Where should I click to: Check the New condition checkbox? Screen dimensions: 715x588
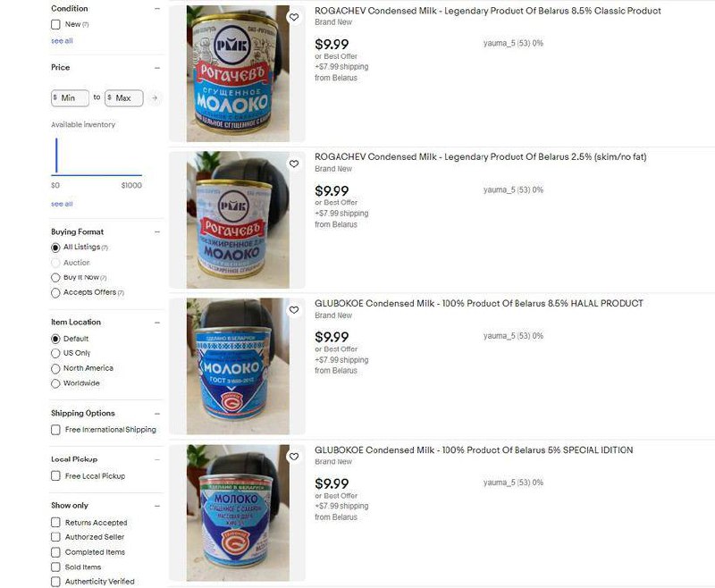tap(55, 25)
